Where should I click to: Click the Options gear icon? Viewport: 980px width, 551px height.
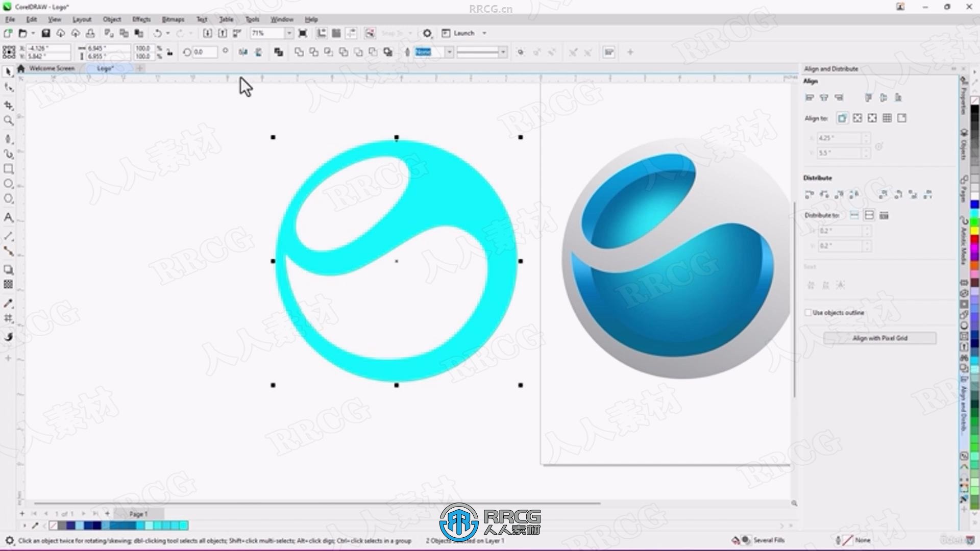(x=427, y=33)
